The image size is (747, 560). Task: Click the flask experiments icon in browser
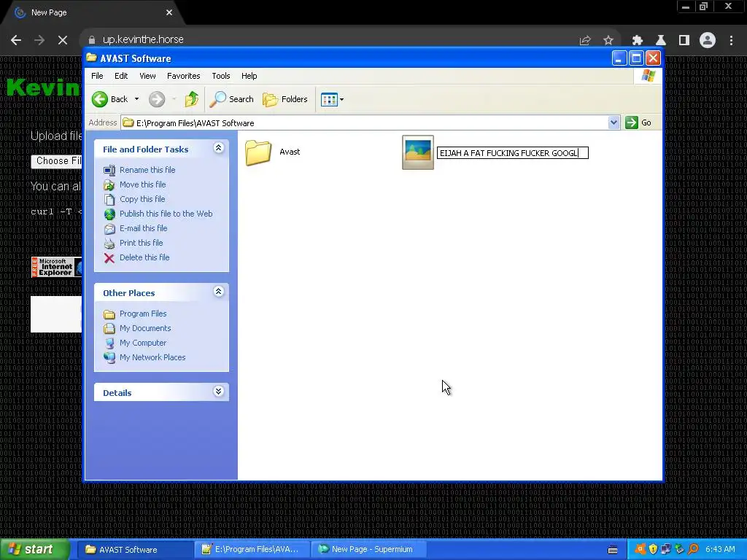pos(661,41)
